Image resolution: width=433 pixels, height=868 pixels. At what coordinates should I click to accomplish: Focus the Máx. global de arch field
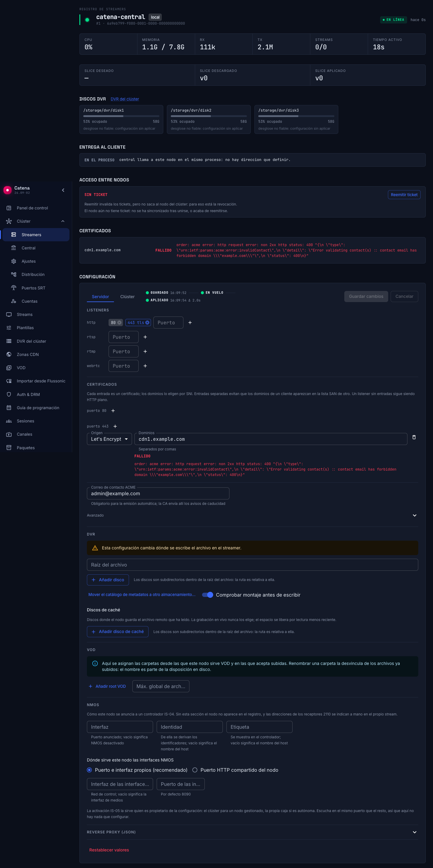[161, 686]
